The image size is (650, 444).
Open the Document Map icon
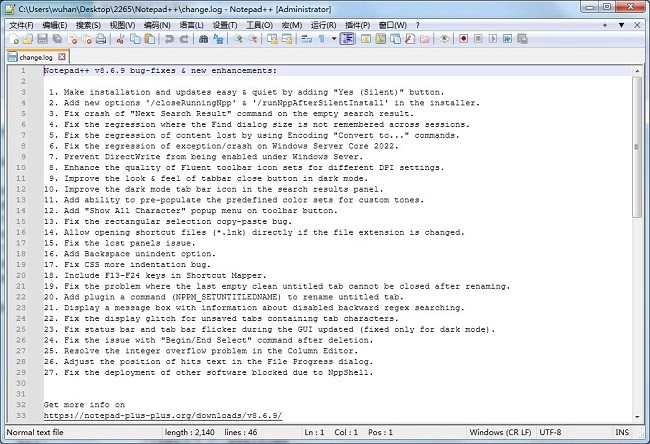click(x=381, y=39)
